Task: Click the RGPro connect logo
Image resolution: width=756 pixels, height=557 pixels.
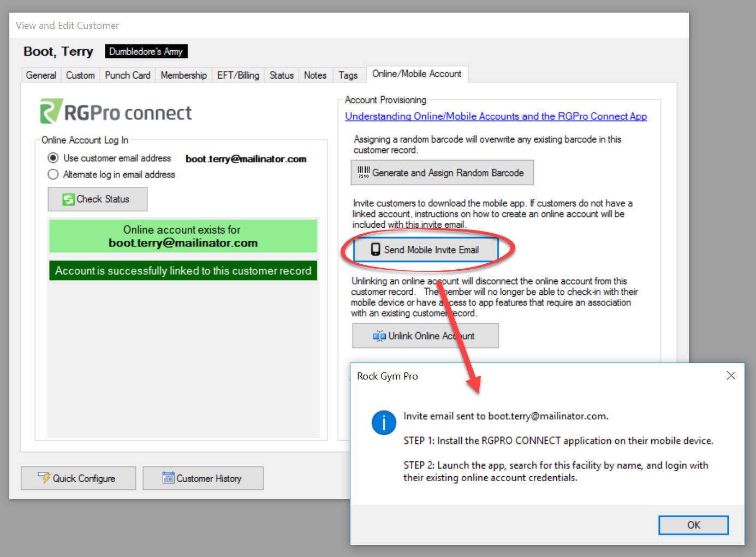Action: pyautogui.click(x=116, y=112)
